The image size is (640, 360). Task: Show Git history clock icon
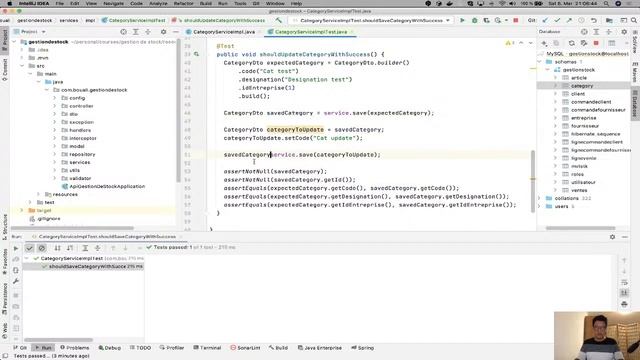[581, 20]
